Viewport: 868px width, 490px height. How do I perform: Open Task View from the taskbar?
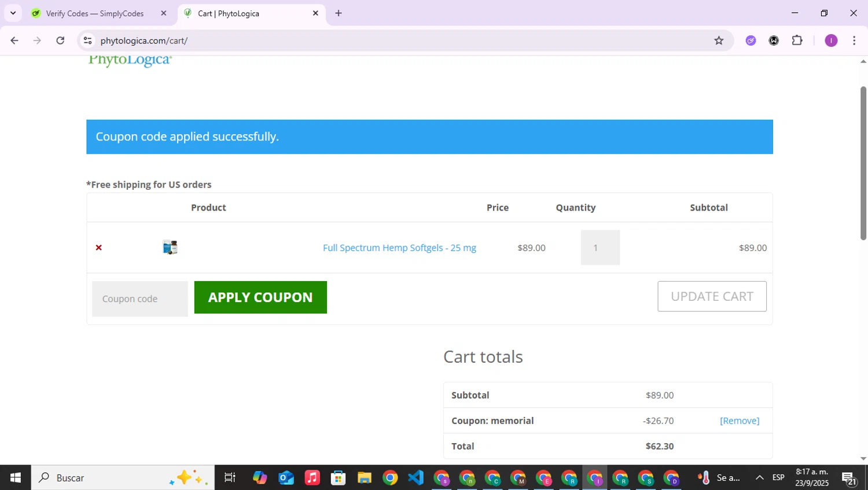point(230,478)
